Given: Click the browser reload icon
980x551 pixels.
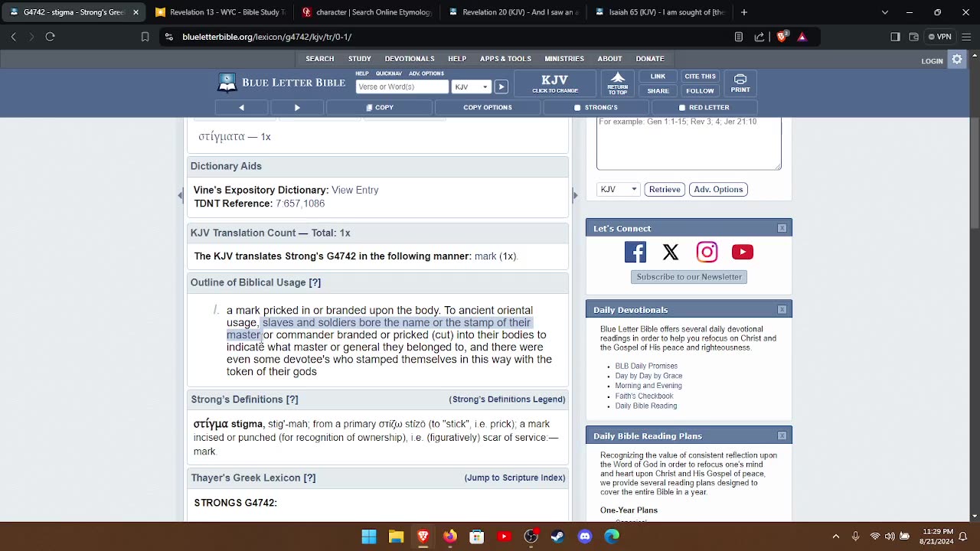Looking at the screenshot, I should (50, 37).
